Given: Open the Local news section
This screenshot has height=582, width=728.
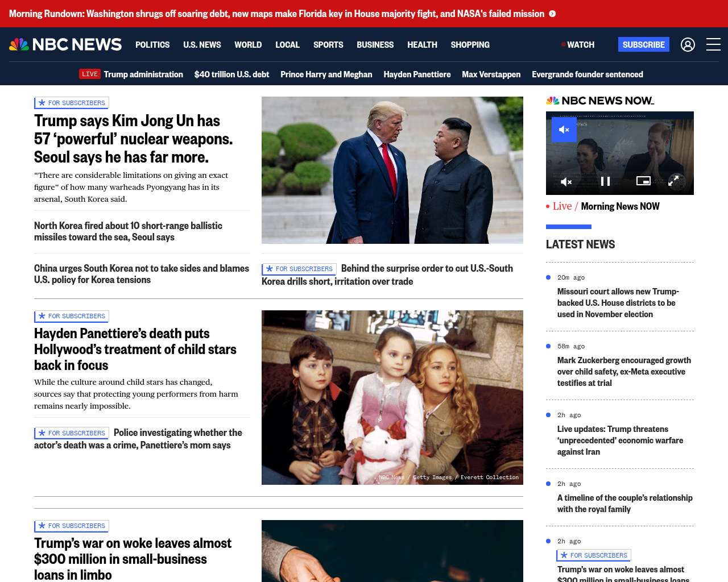Looking at the screenshot, I should pyautogui.click(x=287, y=44).
